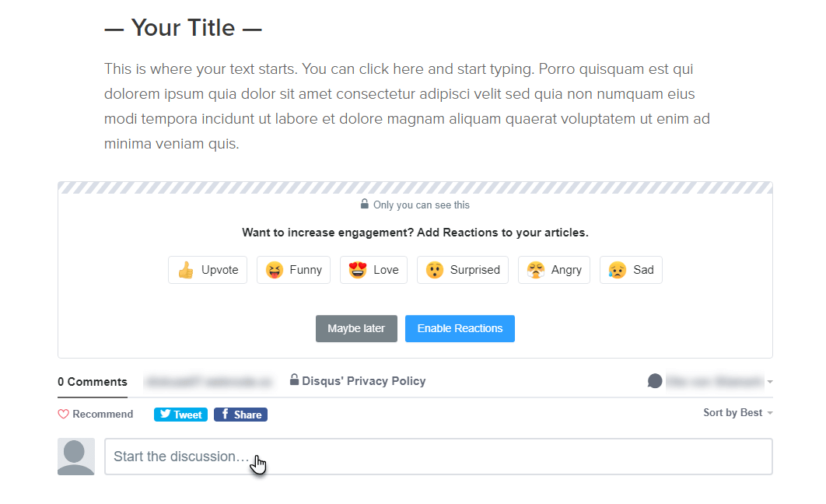Toggle Recommend with the heart icon
This screenshot has height=504, width=826.
click(x=64, y=414)
